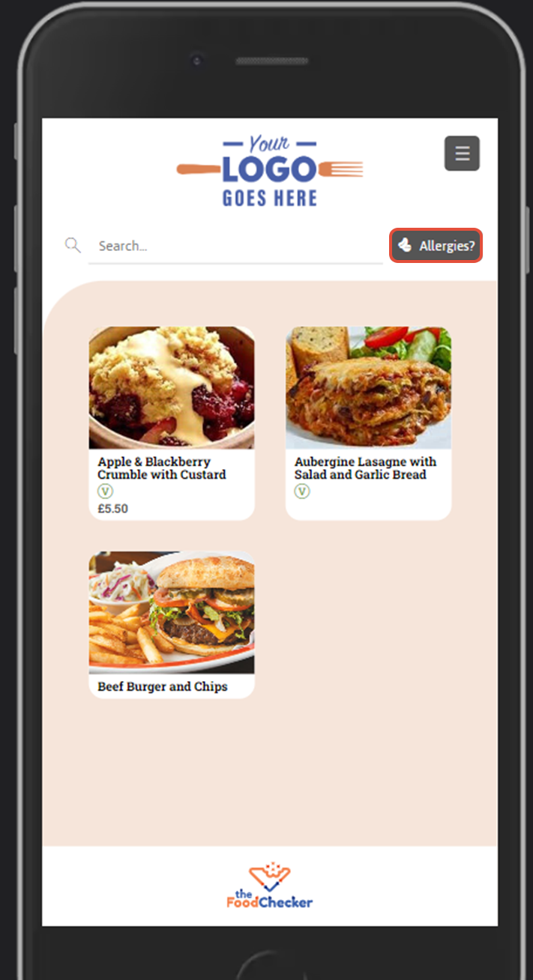533x980 pixels.
Task: Click the Allergies? button
Action: 436,245
